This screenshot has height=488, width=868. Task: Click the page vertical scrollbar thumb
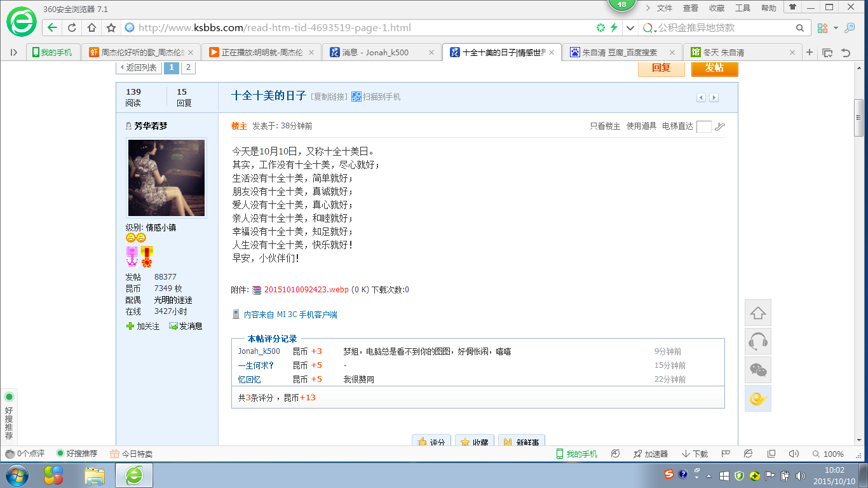pos(859,118)
